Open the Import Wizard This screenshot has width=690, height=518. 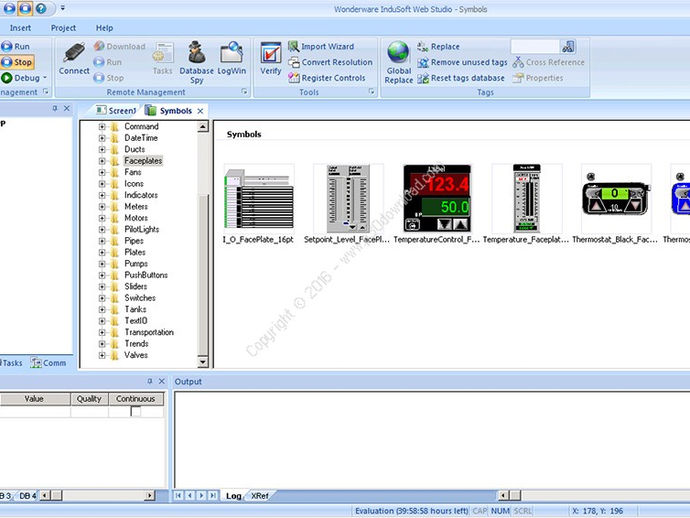[x=321, y=46]
